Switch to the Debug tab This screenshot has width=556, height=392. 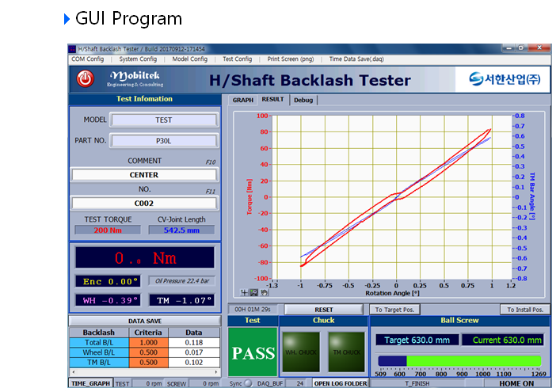[x=303, y=100]
